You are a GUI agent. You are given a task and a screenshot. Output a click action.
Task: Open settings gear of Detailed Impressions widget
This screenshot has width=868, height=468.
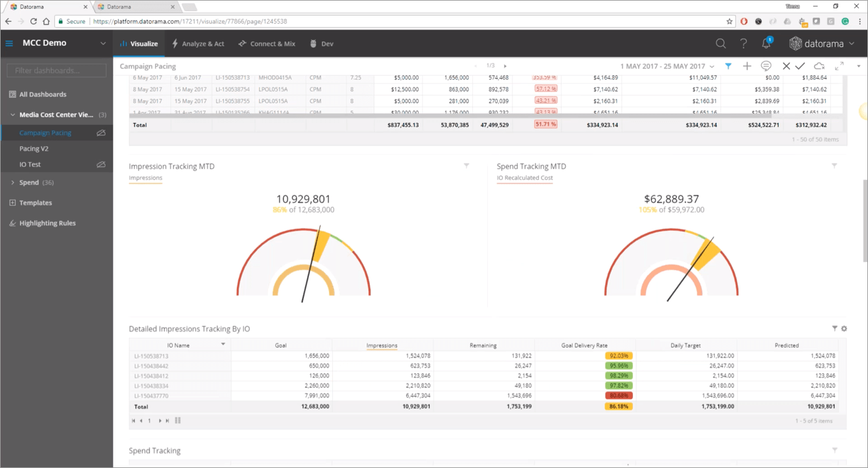click(844, 329)
